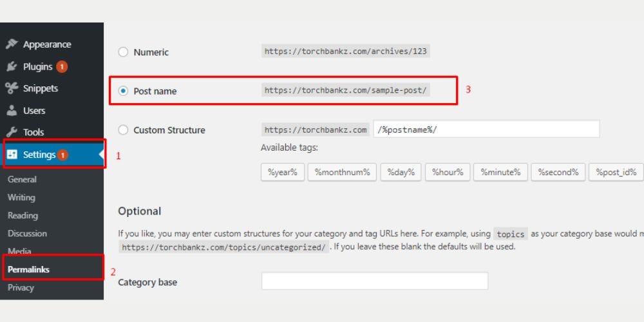
Task: Open the General settings submenu item
Action: point(22,179)
